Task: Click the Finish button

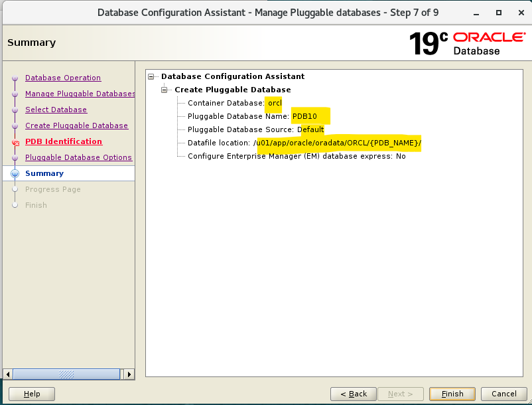Action: coord(452,394)
